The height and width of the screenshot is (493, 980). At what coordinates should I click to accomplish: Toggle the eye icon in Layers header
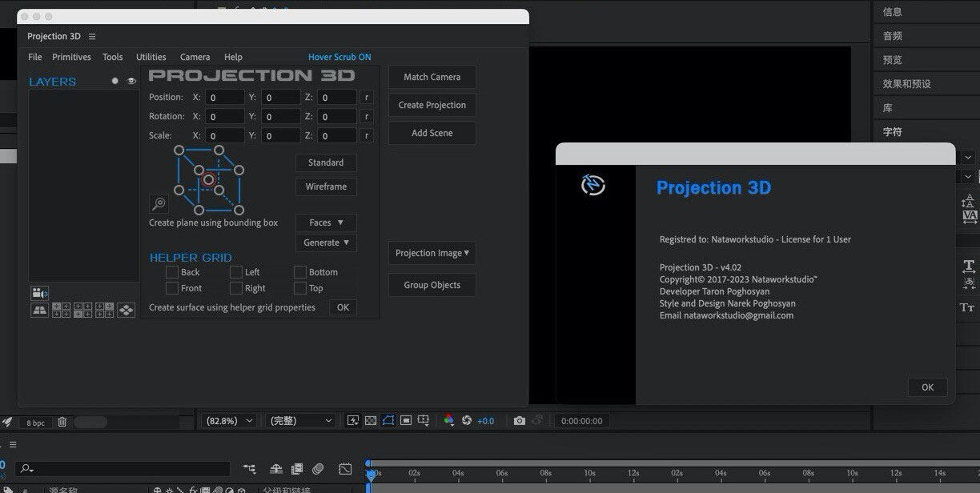click(x=131, y=81)
